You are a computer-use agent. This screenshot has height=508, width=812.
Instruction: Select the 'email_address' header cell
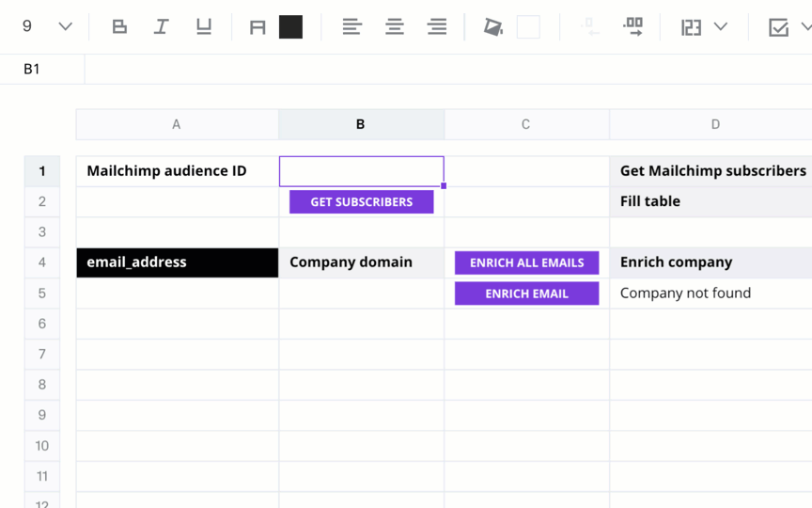click(x=177, y=262)
